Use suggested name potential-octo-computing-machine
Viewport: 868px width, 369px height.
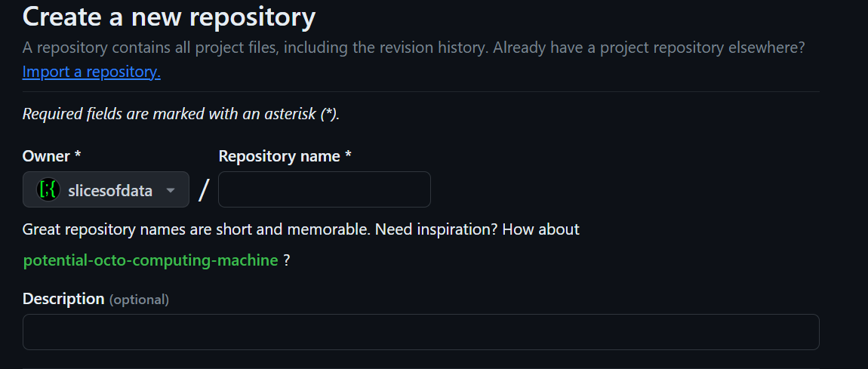click(x=150, y=260)
